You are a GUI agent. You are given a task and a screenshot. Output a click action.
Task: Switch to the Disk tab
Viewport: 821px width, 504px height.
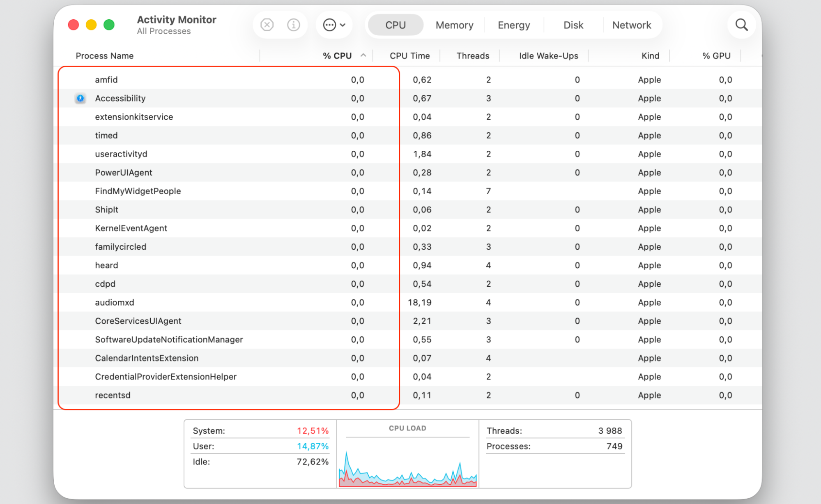tap(573, 25)
